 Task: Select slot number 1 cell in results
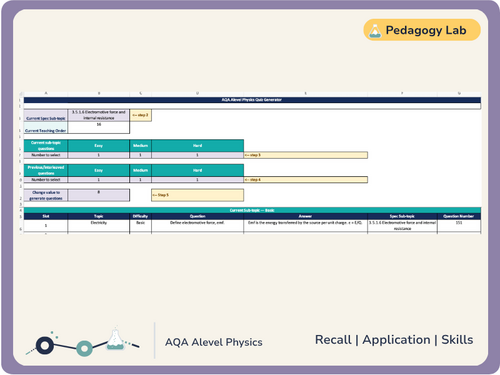pos(46,226)
